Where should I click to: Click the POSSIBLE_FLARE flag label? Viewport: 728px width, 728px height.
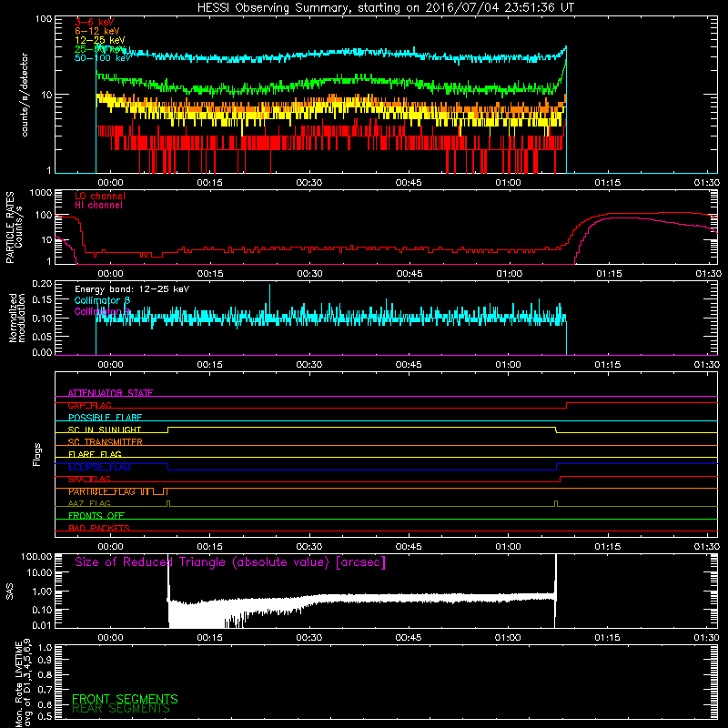coord(105,418)
